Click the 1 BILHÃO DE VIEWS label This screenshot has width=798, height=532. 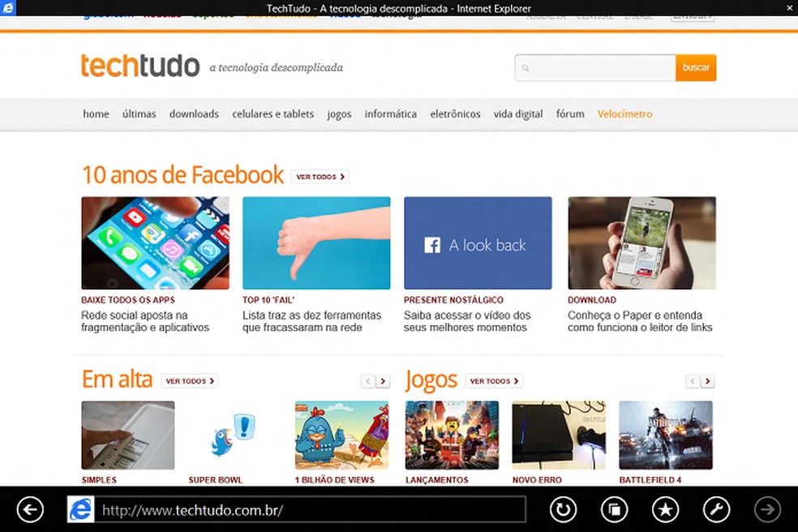coord(334,479)
